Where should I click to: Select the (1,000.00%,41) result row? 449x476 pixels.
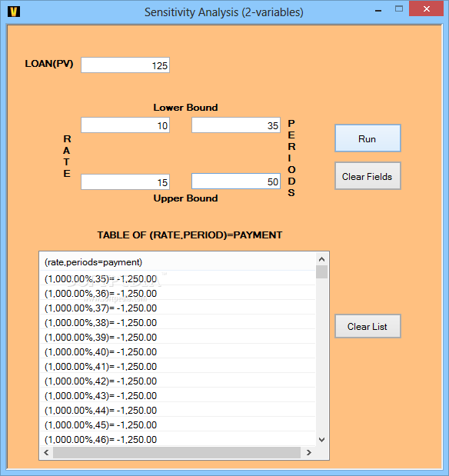[178, 366]
